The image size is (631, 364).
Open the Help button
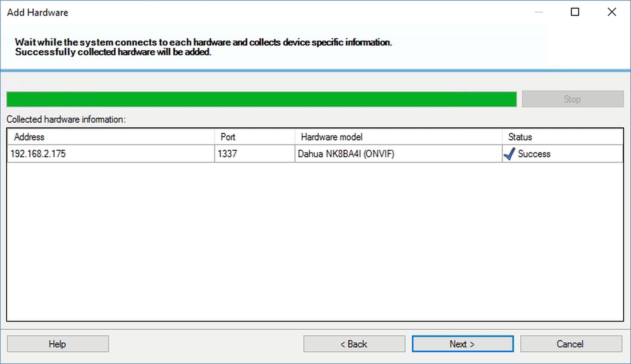58,344
